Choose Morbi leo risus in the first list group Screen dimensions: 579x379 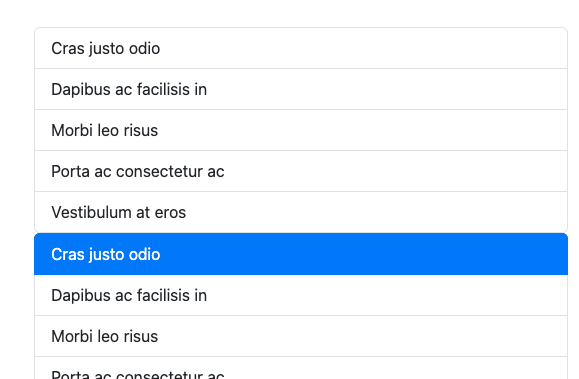pyautogui.click(x=301, y=130)
